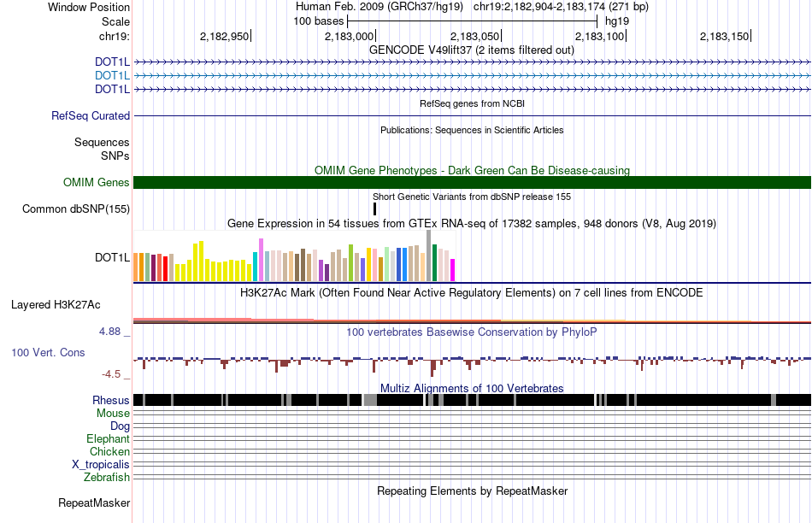Select the Mouse species label

[113, 414]
